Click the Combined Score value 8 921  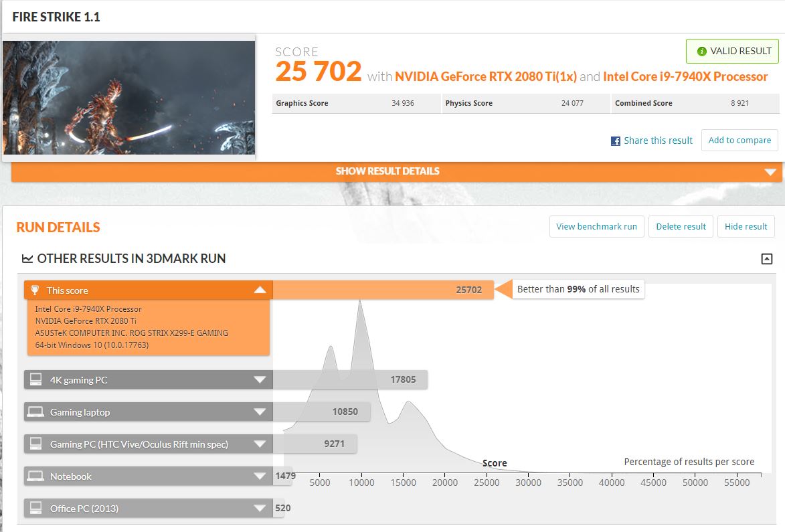pyautogui.click(x=739, y=103)
